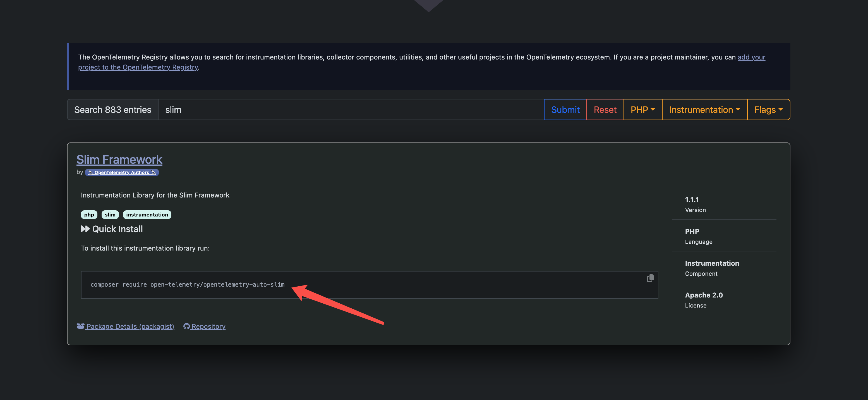This screenshot has height=400, width=868.
Task: Open the Slim Framework title link
Action: (x=119, y=159)
